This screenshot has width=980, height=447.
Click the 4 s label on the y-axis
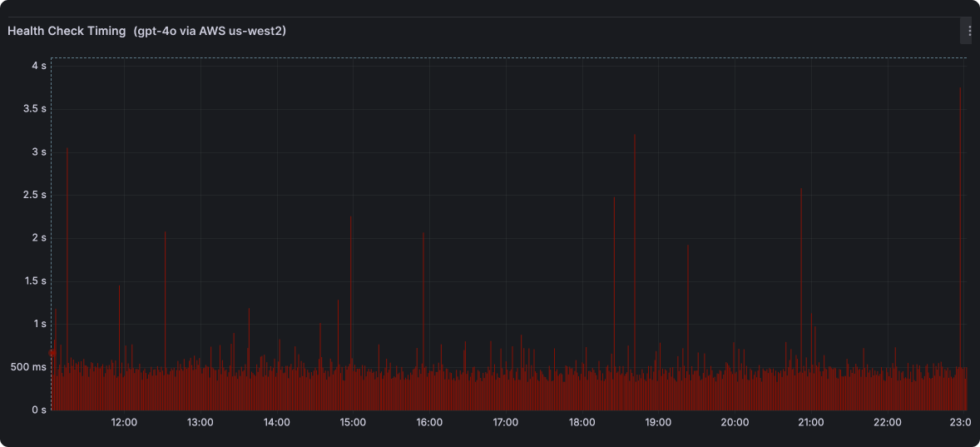click(x=38, y=65)
